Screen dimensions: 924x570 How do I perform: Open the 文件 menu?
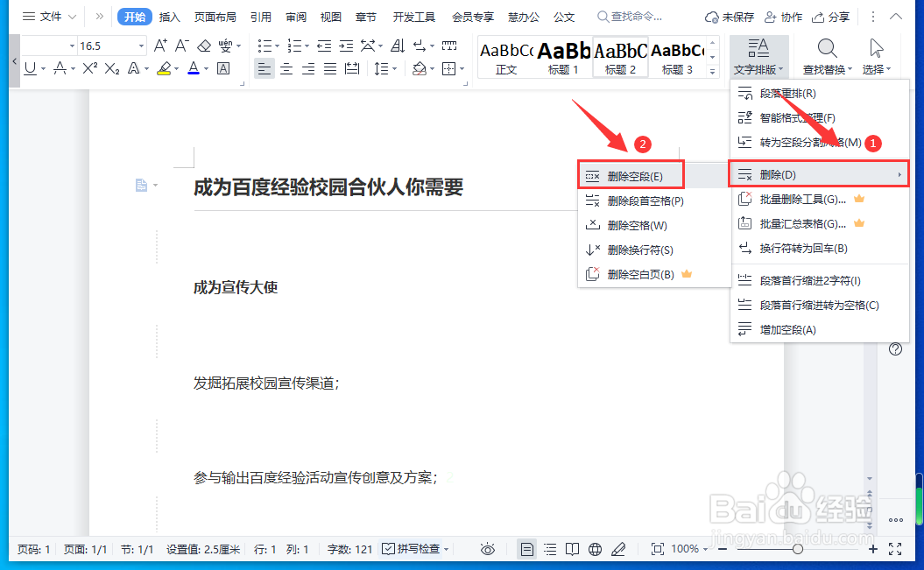click(49, 17)
